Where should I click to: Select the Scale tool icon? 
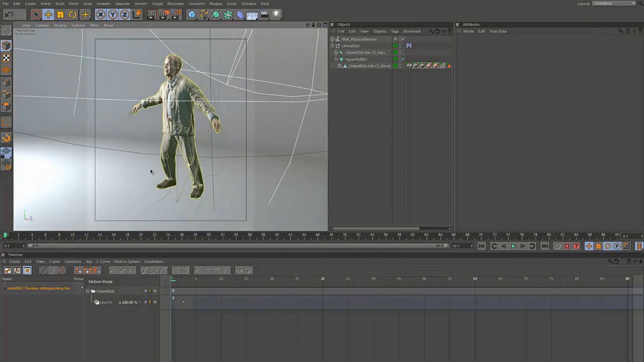click(x=60, y=14)
